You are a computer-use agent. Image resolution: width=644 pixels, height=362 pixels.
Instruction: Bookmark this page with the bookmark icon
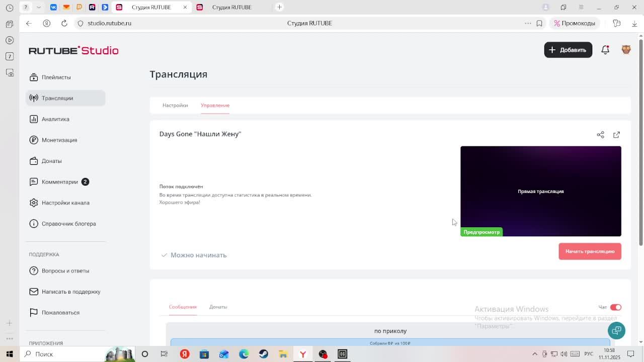coord(539,23)
